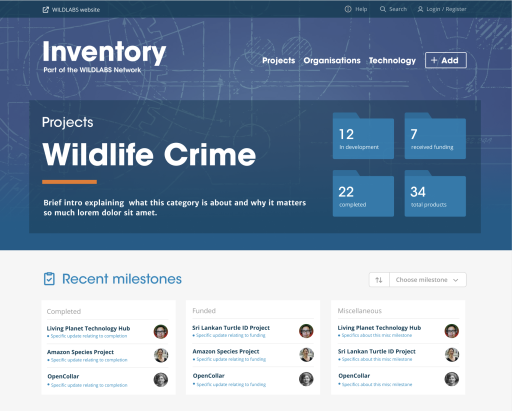Open the Organisations navigation item
This screenshot has width=512, height=411.
pos(332,60)
